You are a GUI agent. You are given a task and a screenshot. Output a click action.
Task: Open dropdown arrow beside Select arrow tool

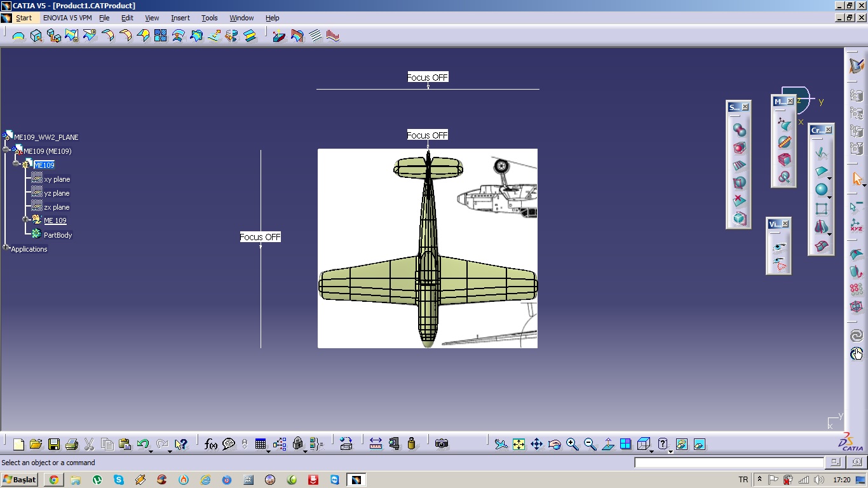pos(864,186)
